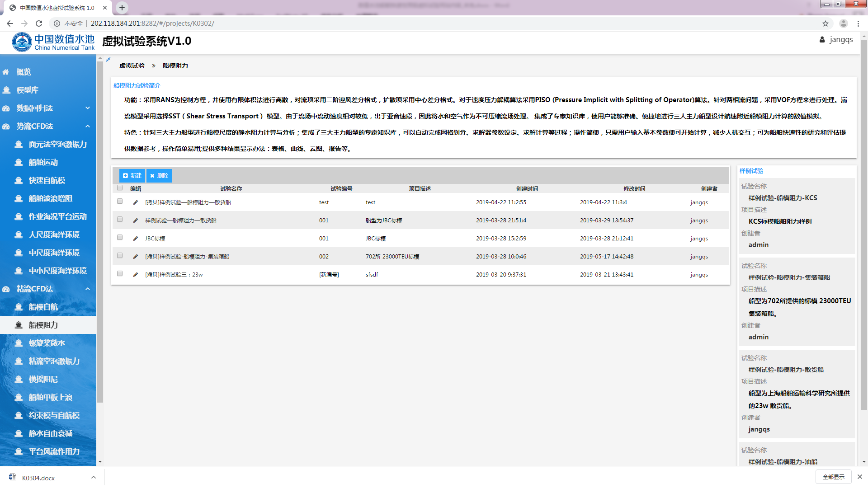Click the sidebar collapse pin icon
This screenshot has width=868, height=488.
pyautogui.click(x=108, y=59)
